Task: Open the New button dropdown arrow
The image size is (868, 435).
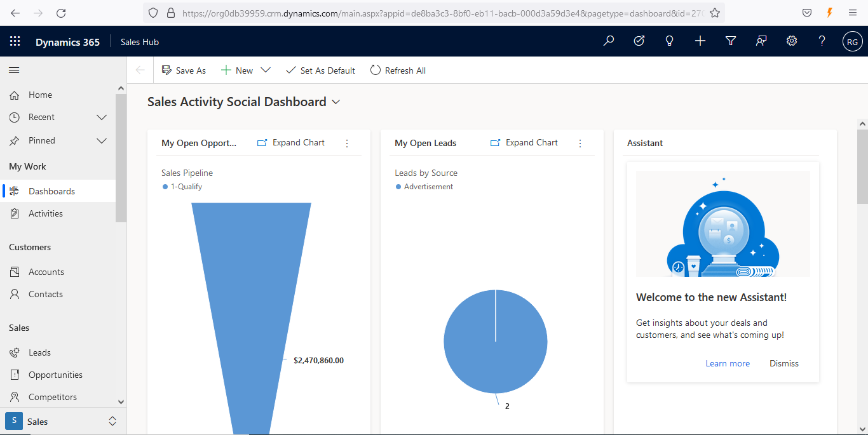Action: tap(265, 70)
